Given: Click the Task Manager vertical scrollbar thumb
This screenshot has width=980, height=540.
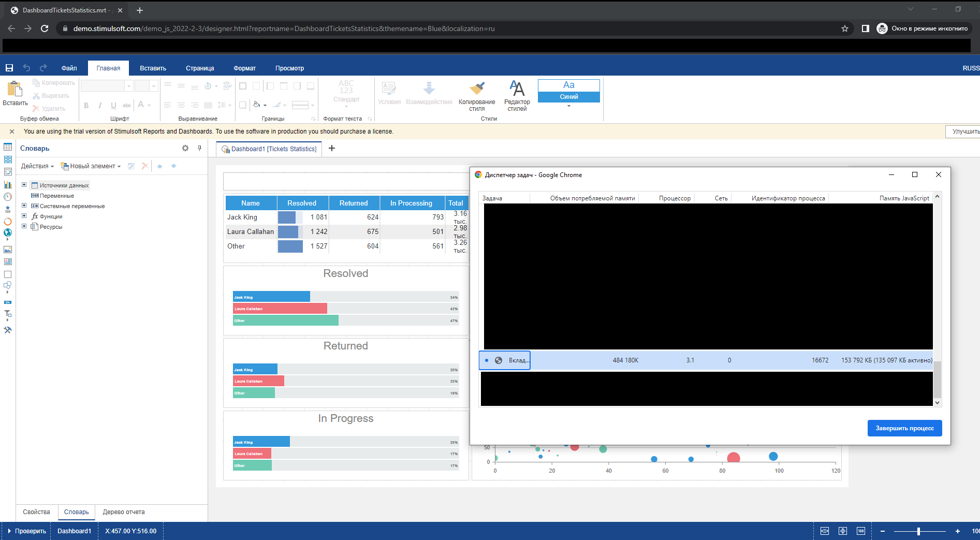Looking at the screenshot, I should pyautogui.click(x=937, y=379).
